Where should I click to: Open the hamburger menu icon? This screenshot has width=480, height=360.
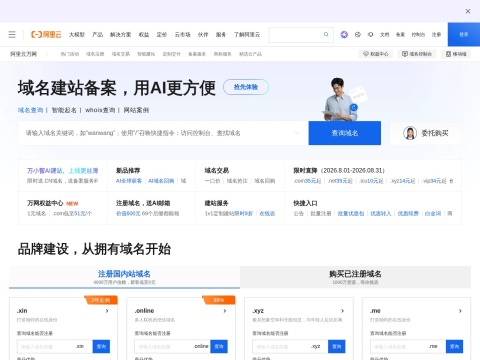click(x=12, y=34)
